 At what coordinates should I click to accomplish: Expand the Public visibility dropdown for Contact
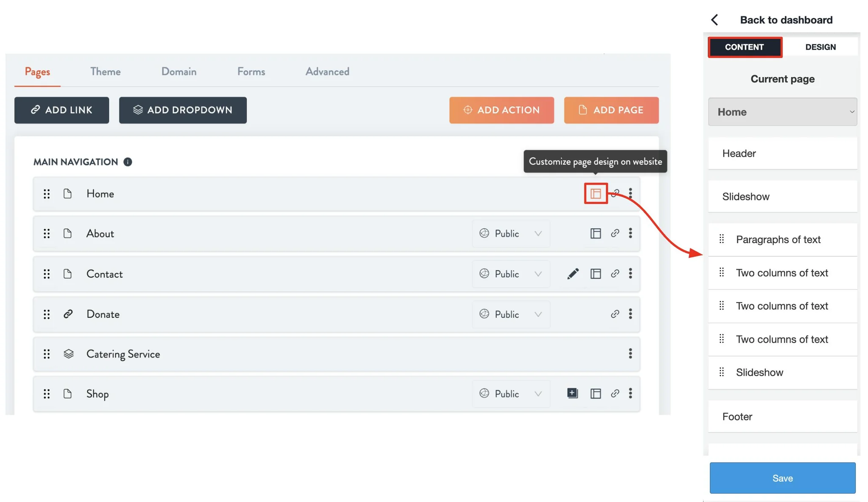pyautogui.click(x=511, y=274)
